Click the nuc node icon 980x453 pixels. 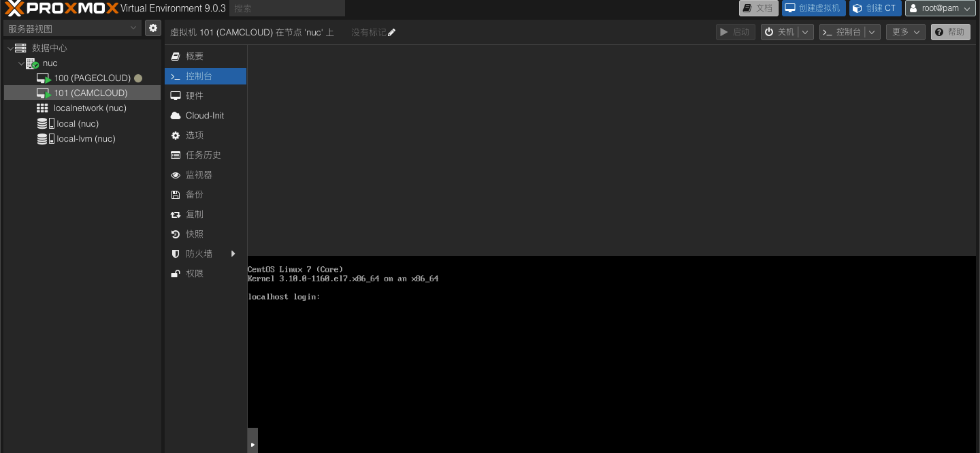click(32, 63)
